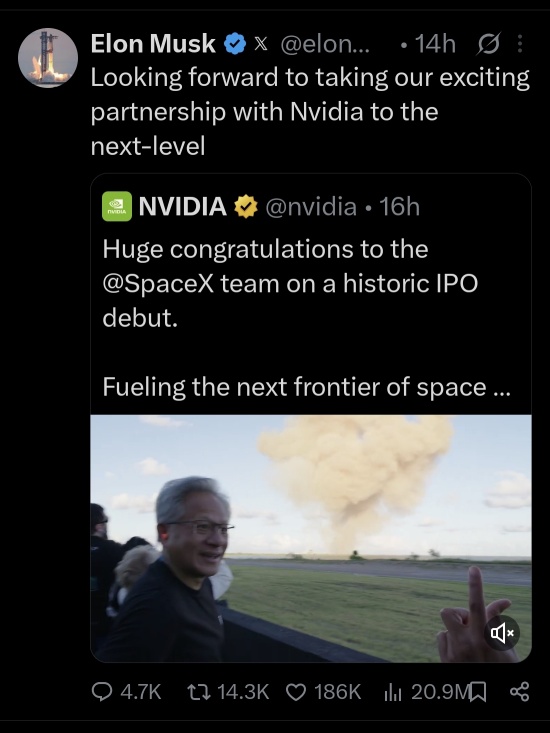Open Elon Musk's rocket profile picture
This screenshot has height=733, width=550.
point(48,58)
